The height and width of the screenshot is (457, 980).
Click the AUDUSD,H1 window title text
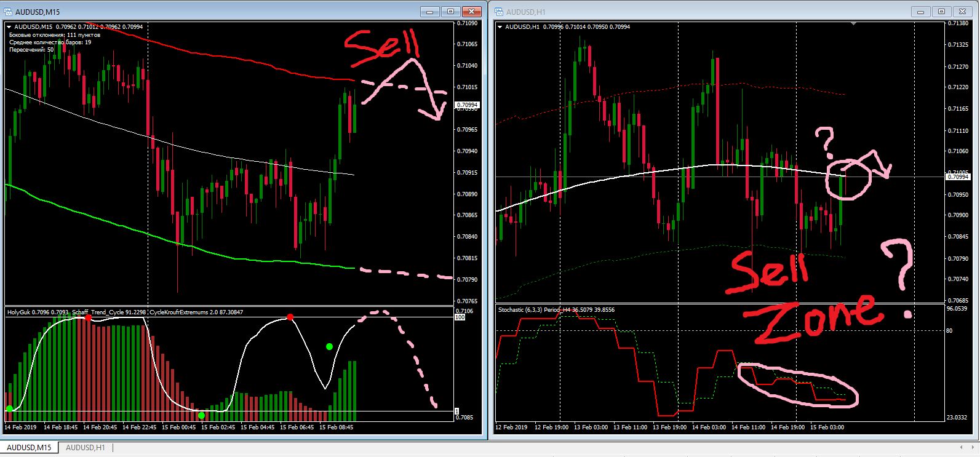coord(525,12)
